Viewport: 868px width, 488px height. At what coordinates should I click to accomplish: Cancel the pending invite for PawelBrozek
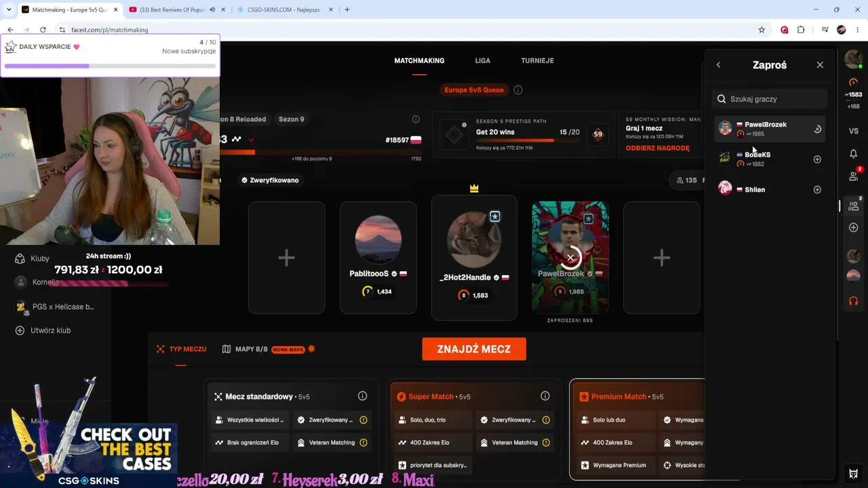(817, 129)
